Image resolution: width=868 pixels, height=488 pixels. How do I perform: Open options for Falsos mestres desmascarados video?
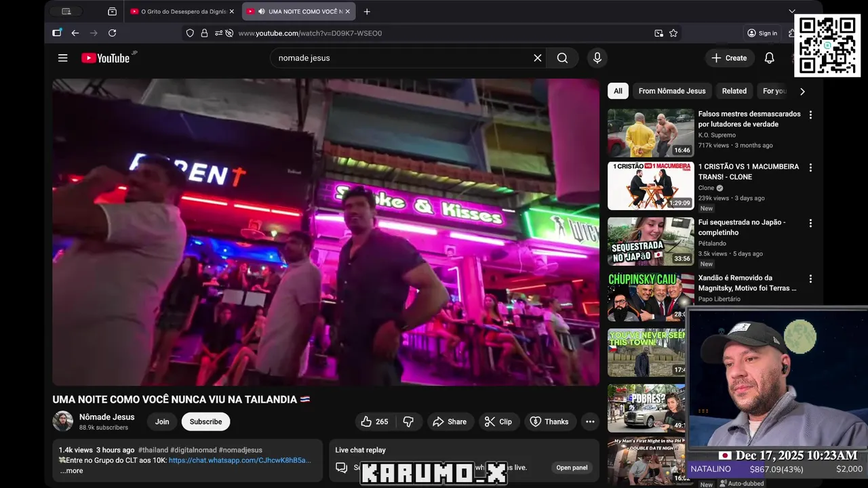point(810,115)
